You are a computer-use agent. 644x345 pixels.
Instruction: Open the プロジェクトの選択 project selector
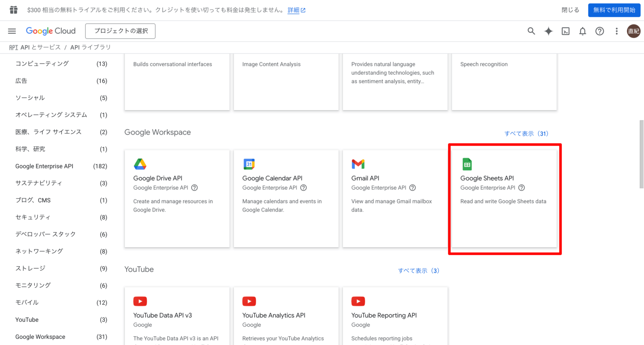tap(120, 31)
